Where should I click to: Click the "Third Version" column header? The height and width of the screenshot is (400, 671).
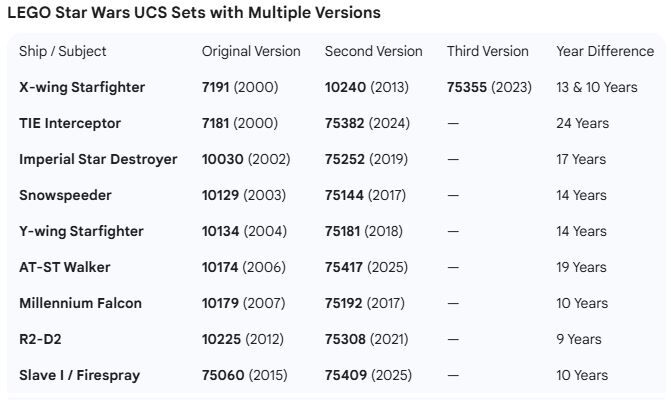[x=487, y=51]
